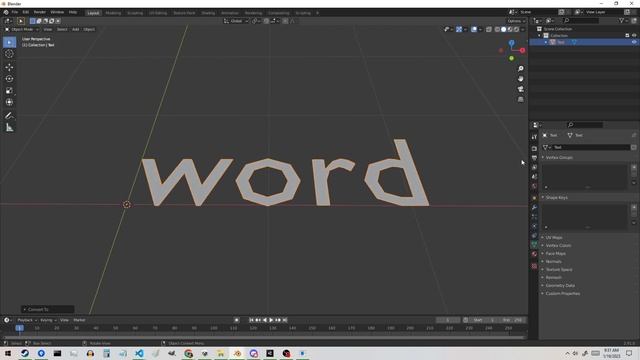Choose the Move tool
Screen dimensions: 640x360
pyautogui.click(x=9, y=67)
